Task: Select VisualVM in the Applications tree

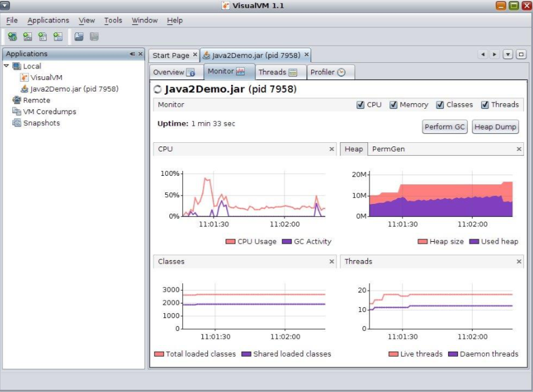Action: [42, 78]
